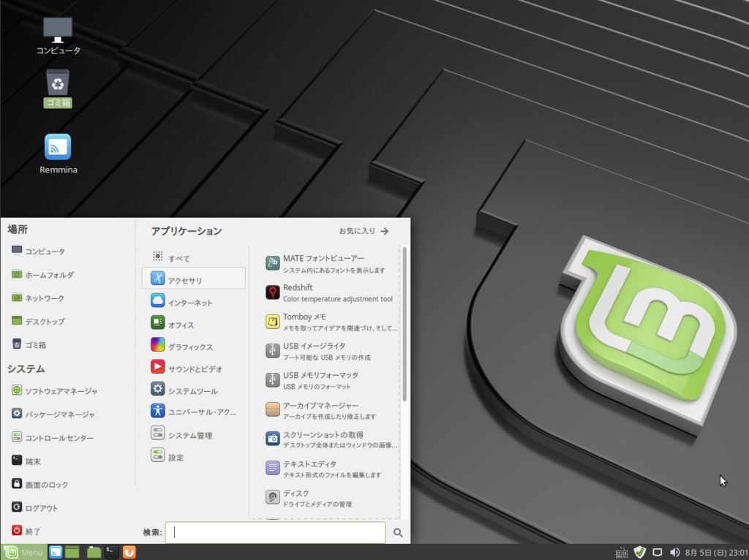The height and width of the screenshot is (560, 749).
Task: Open ネットワーク in the places list
Action: 38,298
